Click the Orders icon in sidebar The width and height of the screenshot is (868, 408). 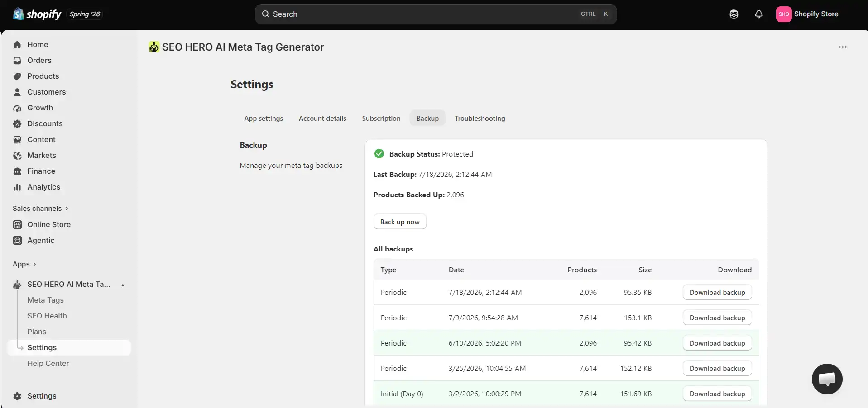tap(17, 60)
